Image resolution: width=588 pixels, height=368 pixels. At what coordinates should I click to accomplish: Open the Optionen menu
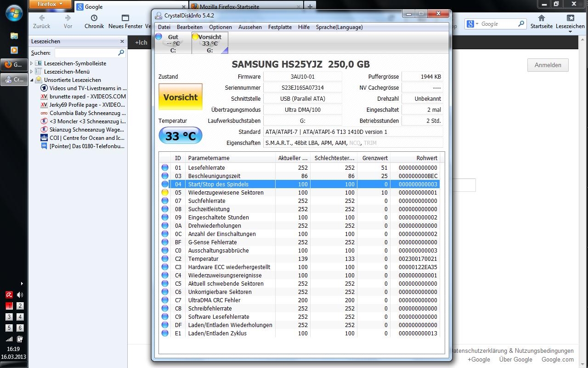coord(220,27)
